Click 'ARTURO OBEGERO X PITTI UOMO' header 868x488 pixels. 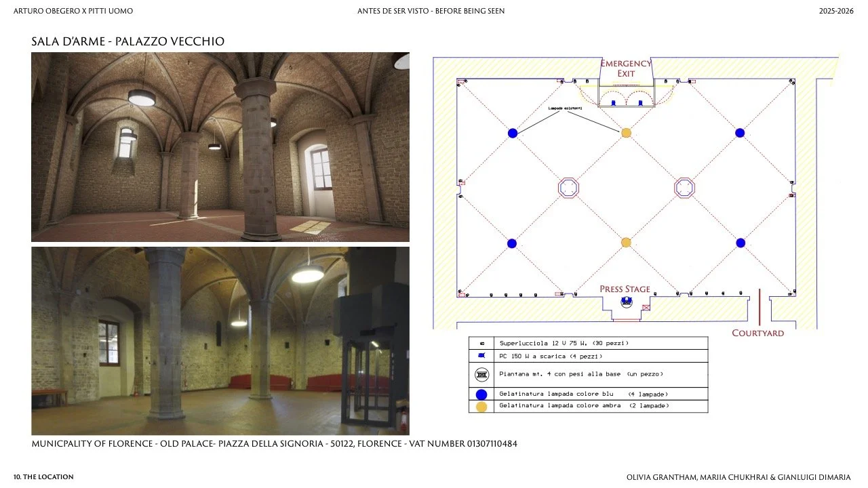pyautogui.click(x=73, y=12)
